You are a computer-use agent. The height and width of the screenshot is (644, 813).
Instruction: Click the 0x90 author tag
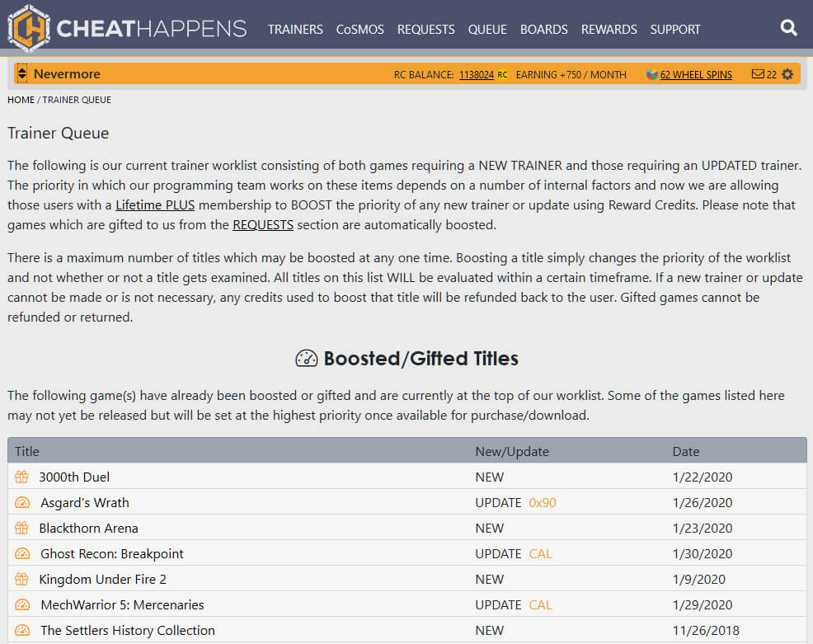(x=543, y=502)
